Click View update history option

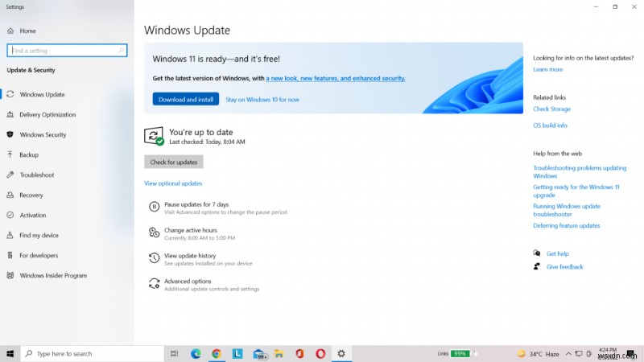190,255
